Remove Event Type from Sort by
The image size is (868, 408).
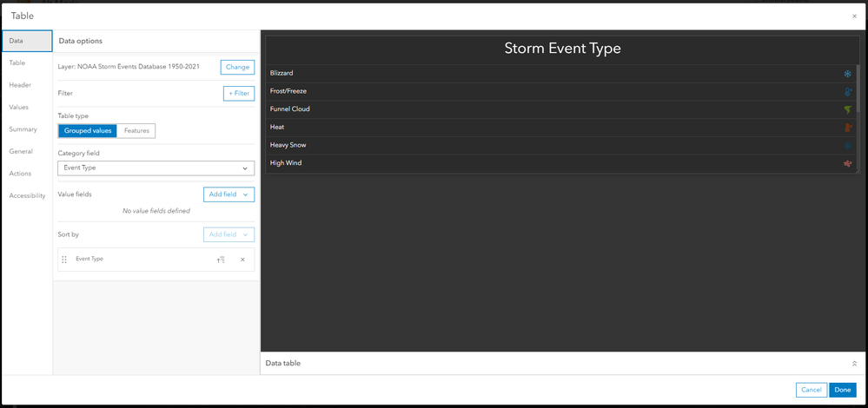pos(242,260)
